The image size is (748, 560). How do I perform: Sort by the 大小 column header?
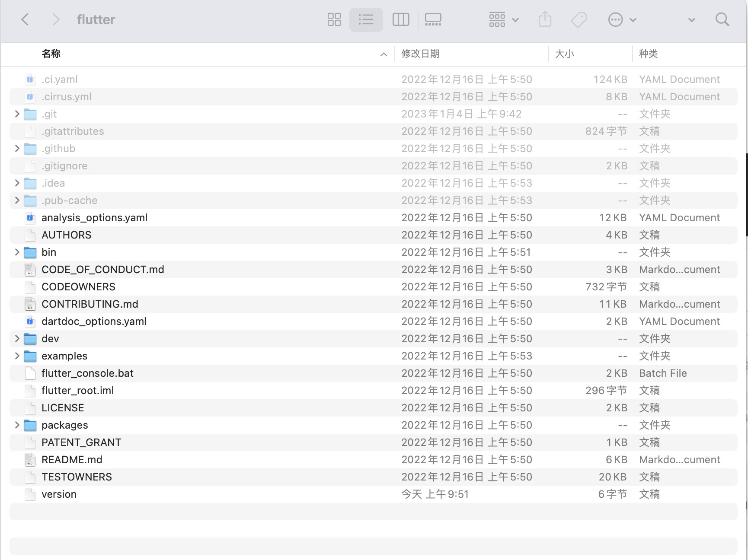pyautogui.click(x=565, y=54)
